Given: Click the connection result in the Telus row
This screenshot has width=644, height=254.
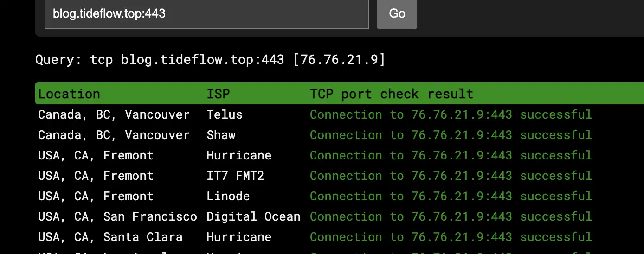Looking at the screenshot, I should [451, 114].
